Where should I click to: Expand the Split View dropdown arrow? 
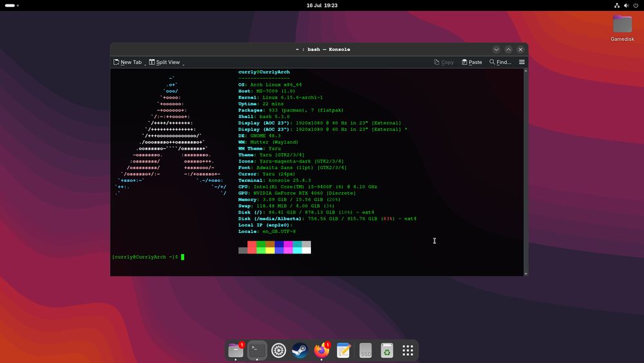coord(184,63)
